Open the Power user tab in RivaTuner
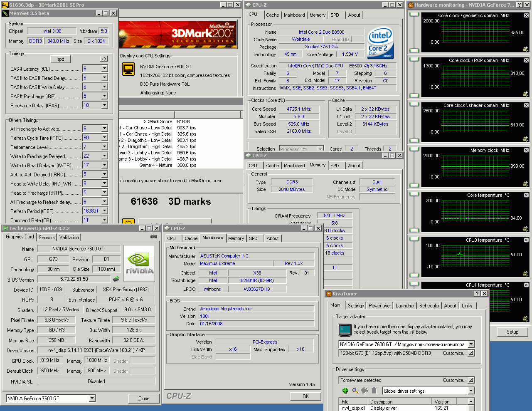Screen dimensions: 532x411 coord(380,305)
